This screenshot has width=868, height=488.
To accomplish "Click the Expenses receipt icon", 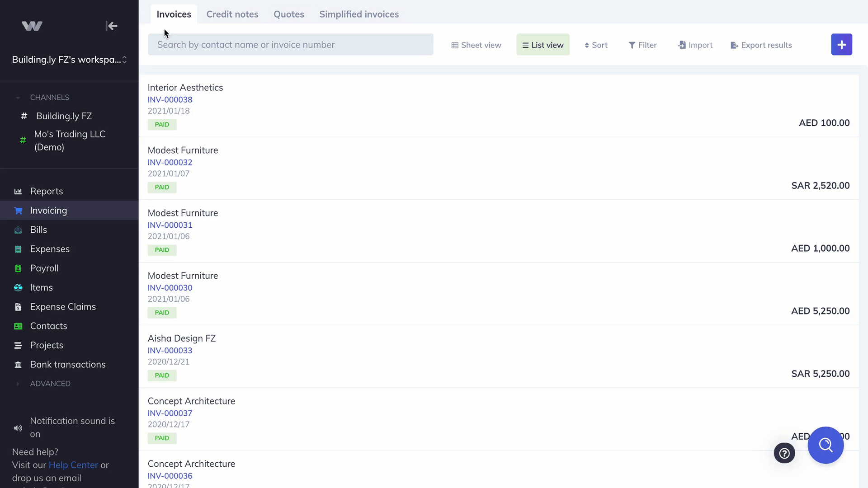I will pos(18,249).
